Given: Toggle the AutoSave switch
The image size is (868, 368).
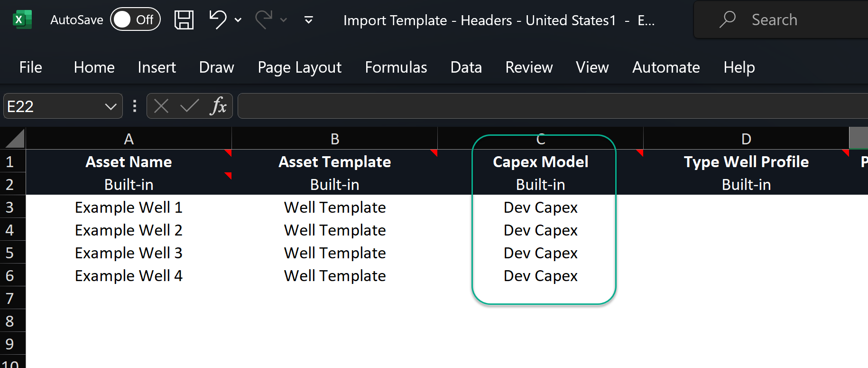Looking at the screenshot, I should tap(135, 20).
